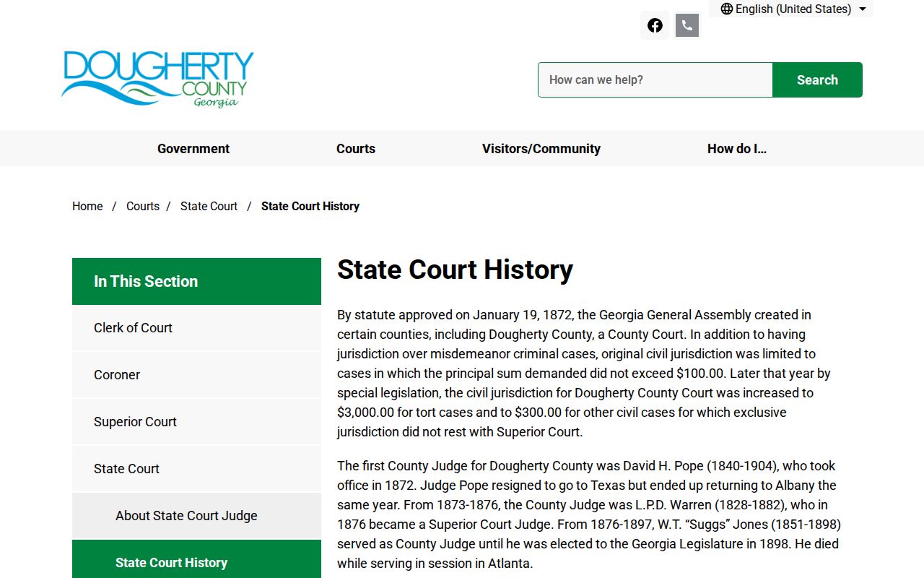
Task: Open the Visitors/Community menu
Action: click(541, 148)
